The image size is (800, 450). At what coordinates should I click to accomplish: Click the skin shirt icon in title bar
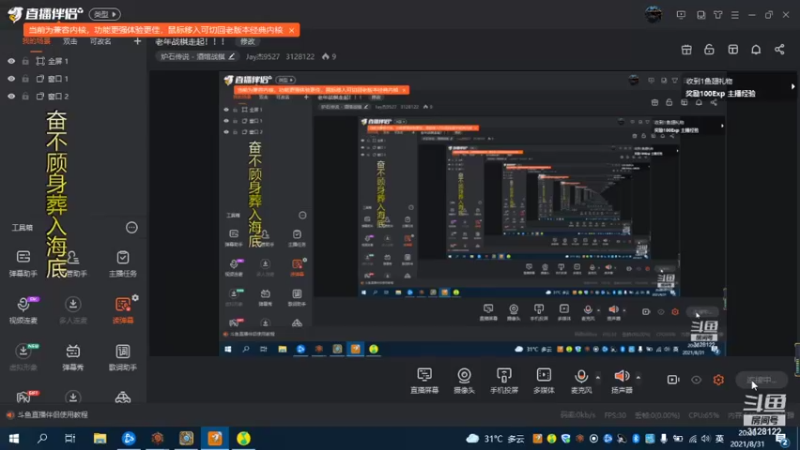pos(718,15)
